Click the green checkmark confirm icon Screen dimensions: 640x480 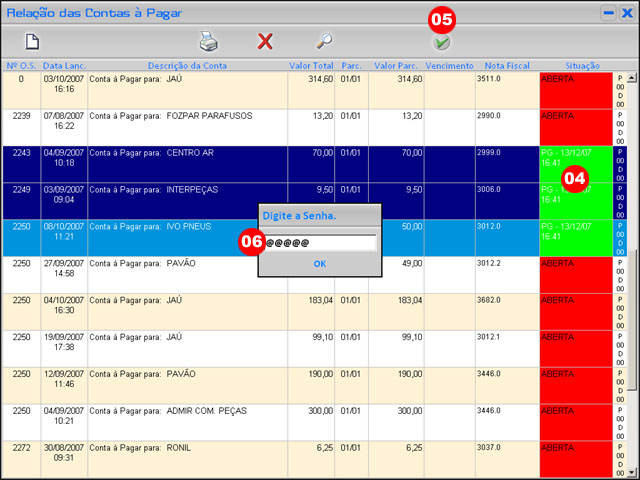pyautogui.click(x=441, y=43)
